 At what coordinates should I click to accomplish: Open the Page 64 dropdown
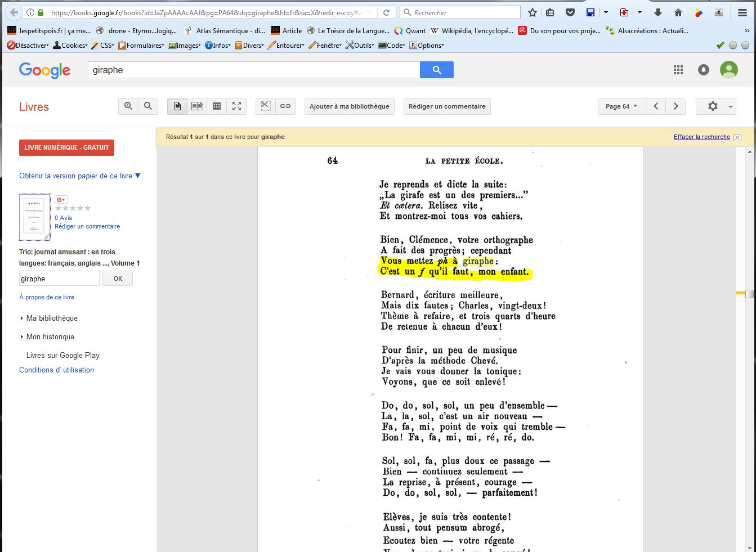[x=621, y=106]
